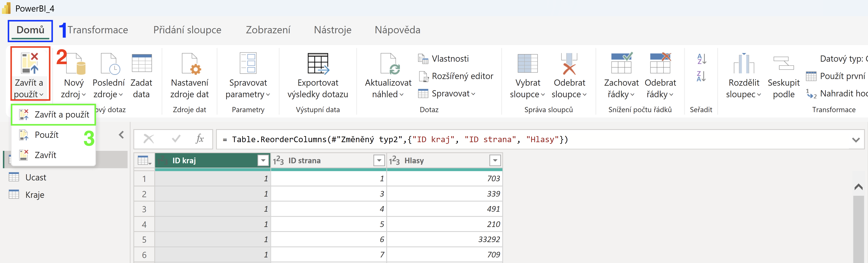
Task: Open the Nový zdroj data source icon
Action: (76, 63)
